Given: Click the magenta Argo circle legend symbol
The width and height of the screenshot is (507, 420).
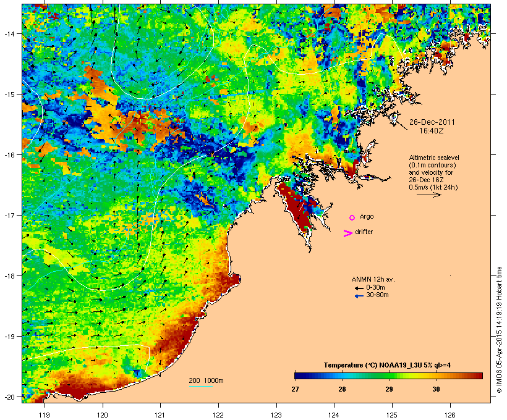Looking at the screenshot, I should click(x=352, y=217).
